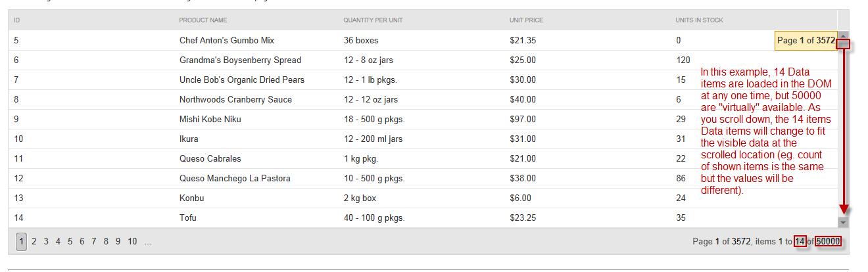Click the pager ellipsis for more pages
The height and width of the screenshot is (272, 868).
148,242
